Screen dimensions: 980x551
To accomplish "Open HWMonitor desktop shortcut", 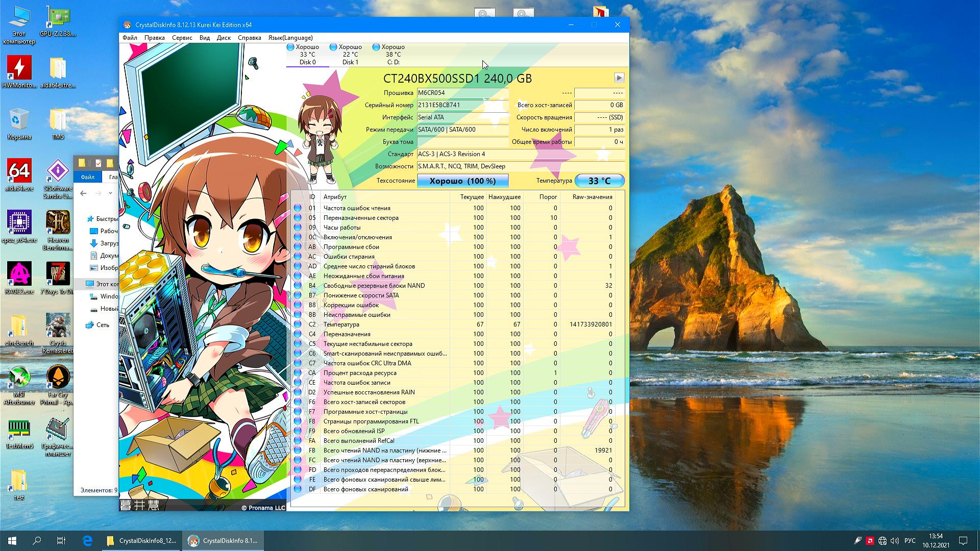I will [19, 71].
